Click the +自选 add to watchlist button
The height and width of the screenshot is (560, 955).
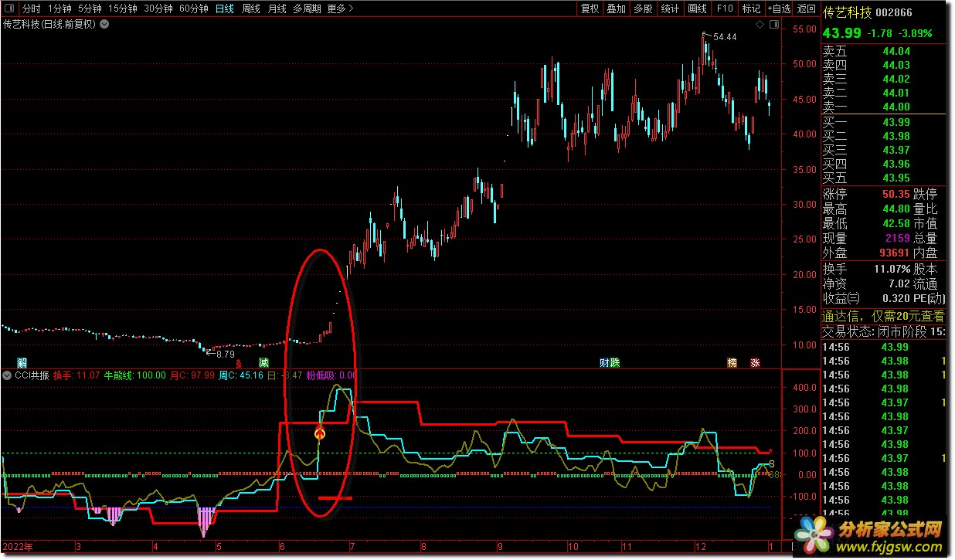click(x=779, y=8)
